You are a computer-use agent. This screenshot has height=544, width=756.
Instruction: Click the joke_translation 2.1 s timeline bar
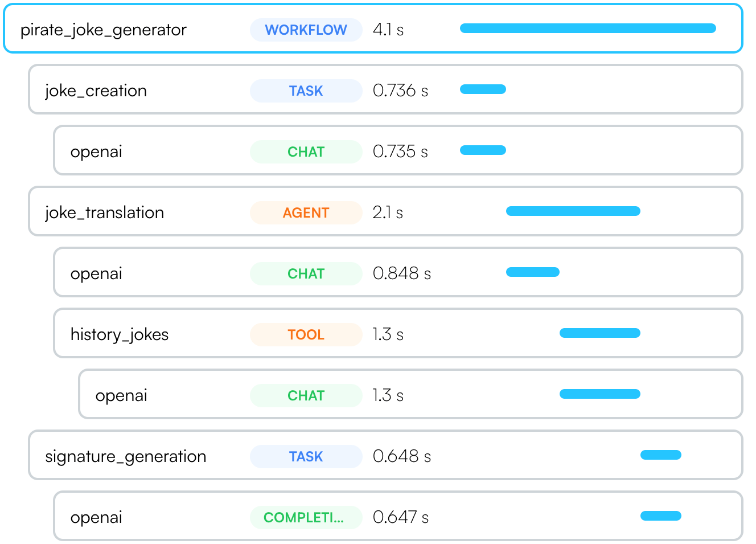click(x=573, y=211)
